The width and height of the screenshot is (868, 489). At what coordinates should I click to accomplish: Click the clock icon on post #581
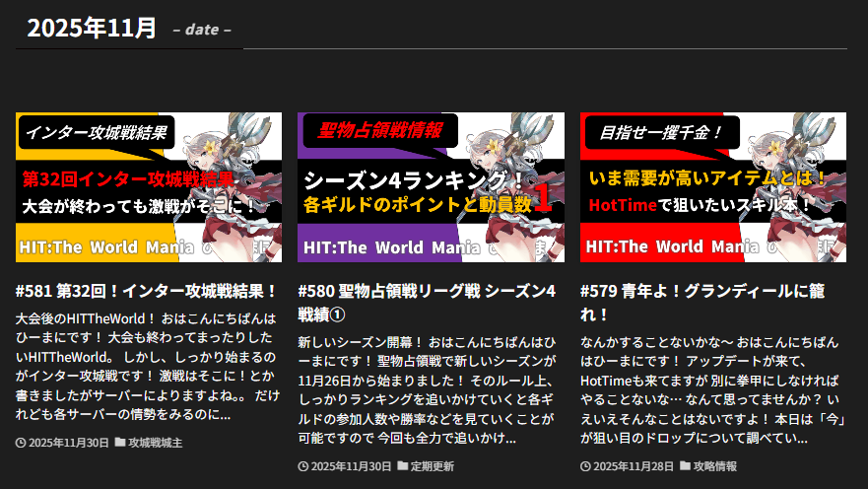21,443
